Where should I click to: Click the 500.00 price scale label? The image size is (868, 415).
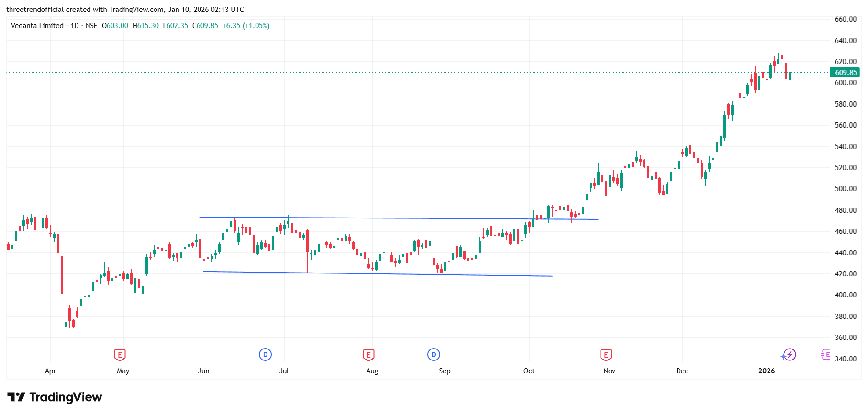846,189
